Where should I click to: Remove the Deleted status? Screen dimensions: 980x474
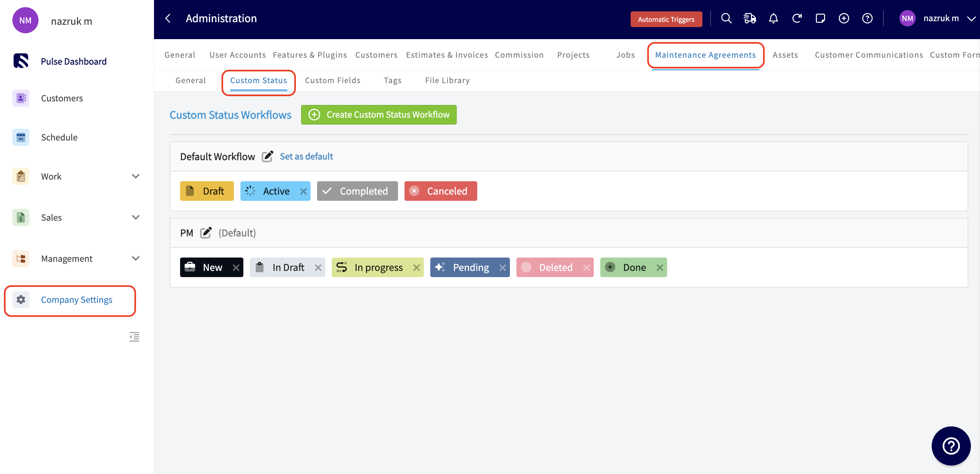pyautogui.click(x=586, y=268)
